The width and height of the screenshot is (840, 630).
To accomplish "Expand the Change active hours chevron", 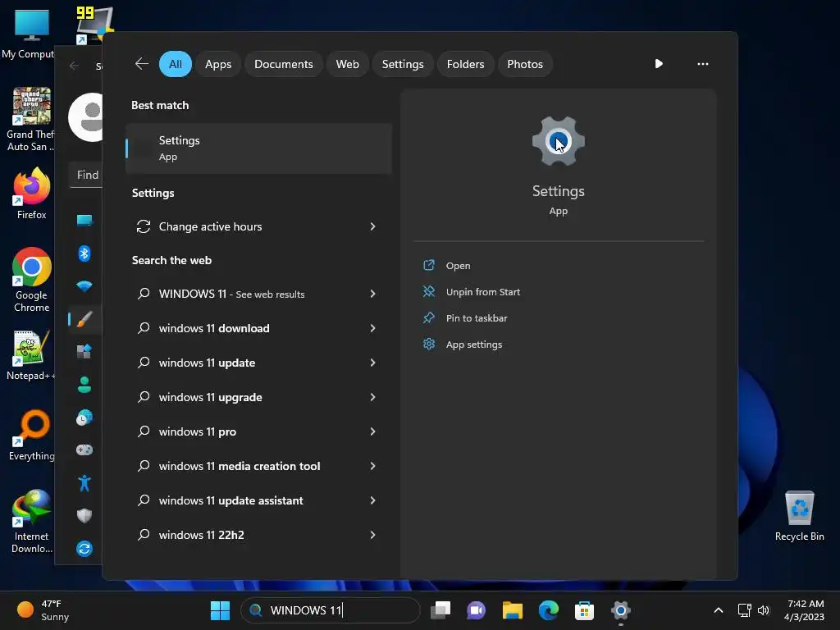I will tap(372, 226).
